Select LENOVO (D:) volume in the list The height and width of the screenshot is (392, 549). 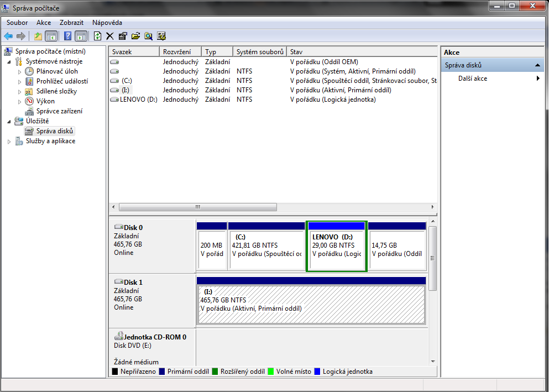[139, 100]
